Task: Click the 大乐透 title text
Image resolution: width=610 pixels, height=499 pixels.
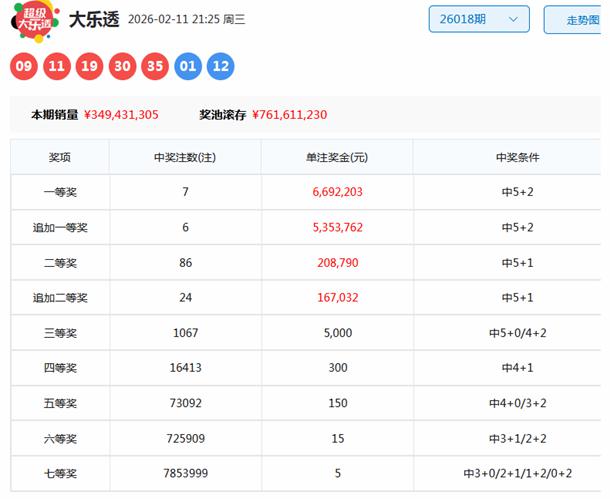Action: tap(93, 19)
